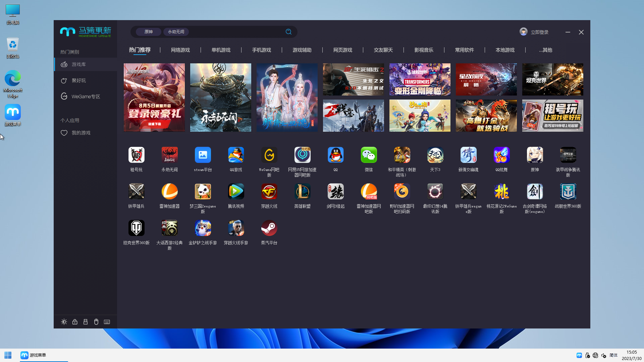Launch the steam平台 app icon
This screenshot has width=644, height=362.
203,155
